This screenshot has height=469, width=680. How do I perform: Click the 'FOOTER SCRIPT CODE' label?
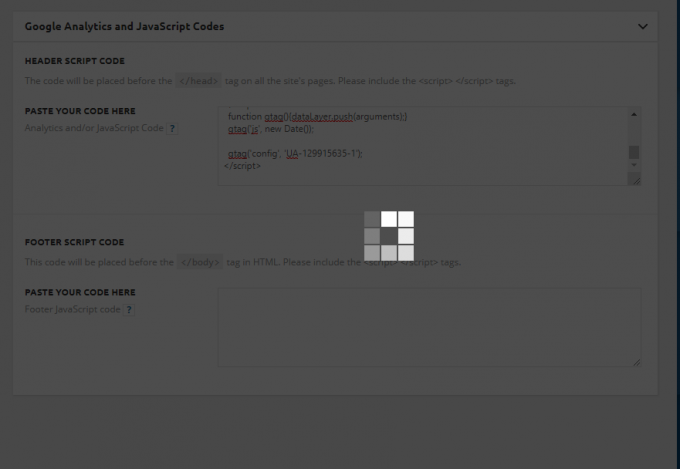[74, 243]
